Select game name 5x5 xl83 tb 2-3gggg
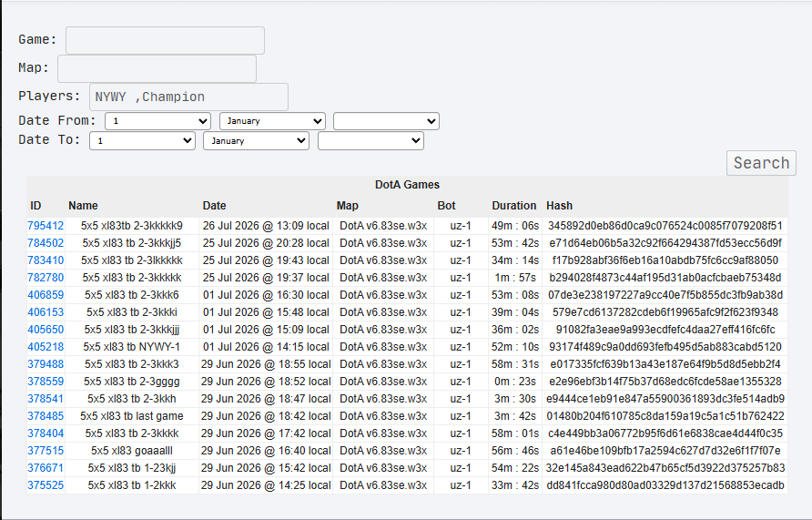The height and width of the screenshot is (520, 812). [x=132, y=382]
